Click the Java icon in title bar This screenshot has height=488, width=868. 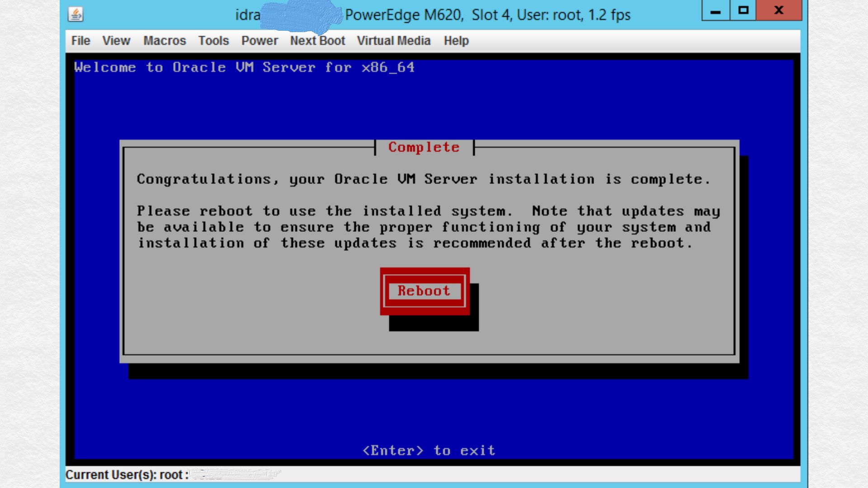click(75, 14)
